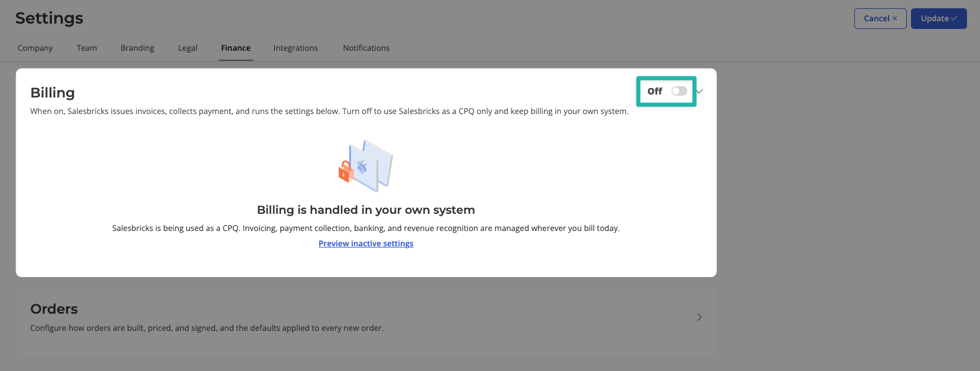Viewport: 980px width, 371px height.
Task: Click the 'Salesbricks is being used as a CPQ' text
Action: point(366,228)
